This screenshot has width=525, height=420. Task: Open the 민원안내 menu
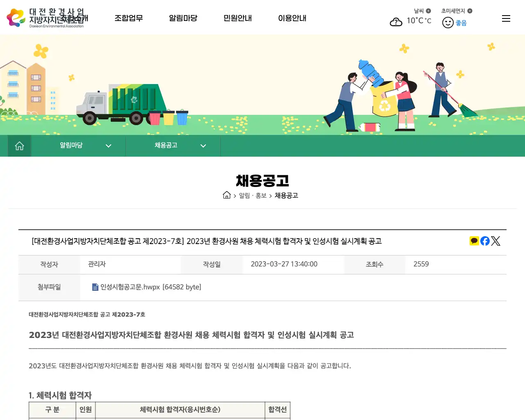click(x=237, y=18)
